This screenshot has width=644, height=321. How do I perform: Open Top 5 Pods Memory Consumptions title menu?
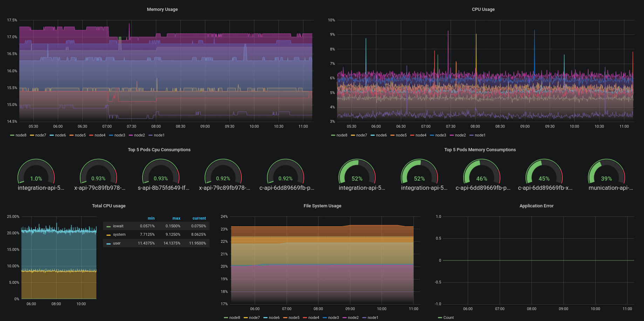tap(480, 150)
